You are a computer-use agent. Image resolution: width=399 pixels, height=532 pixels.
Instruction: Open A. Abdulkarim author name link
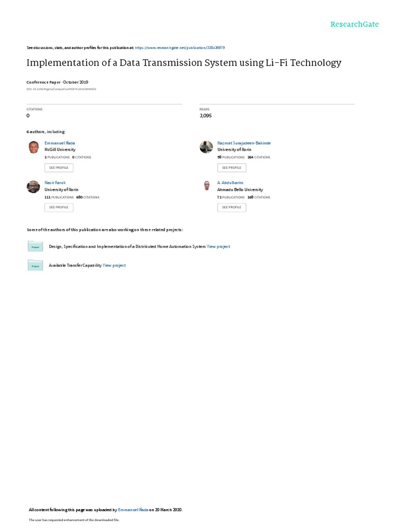[230, 182]
